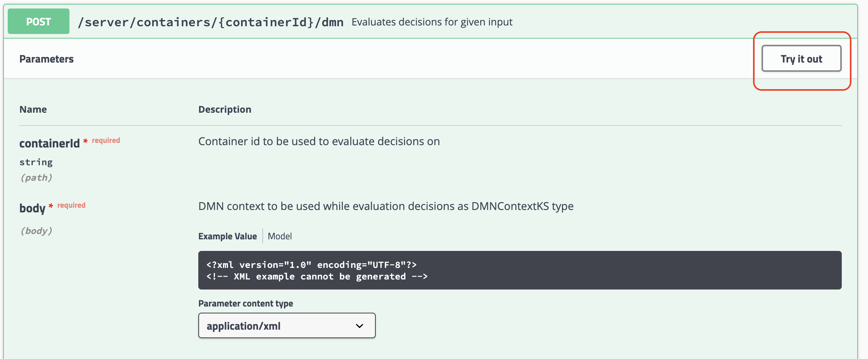Click the DMN context description text
The height and width of the screenshot is (359, 868).
point(386,206)
